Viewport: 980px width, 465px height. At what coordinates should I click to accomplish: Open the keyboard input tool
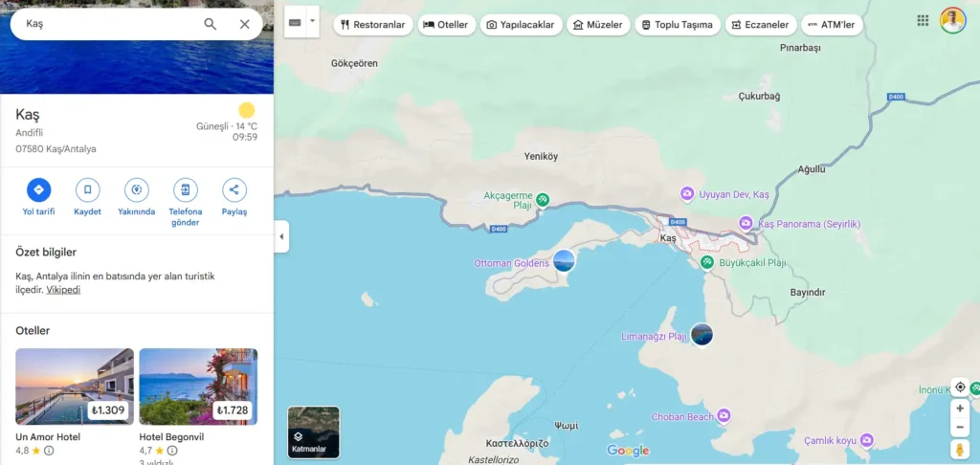click(295, 22)
